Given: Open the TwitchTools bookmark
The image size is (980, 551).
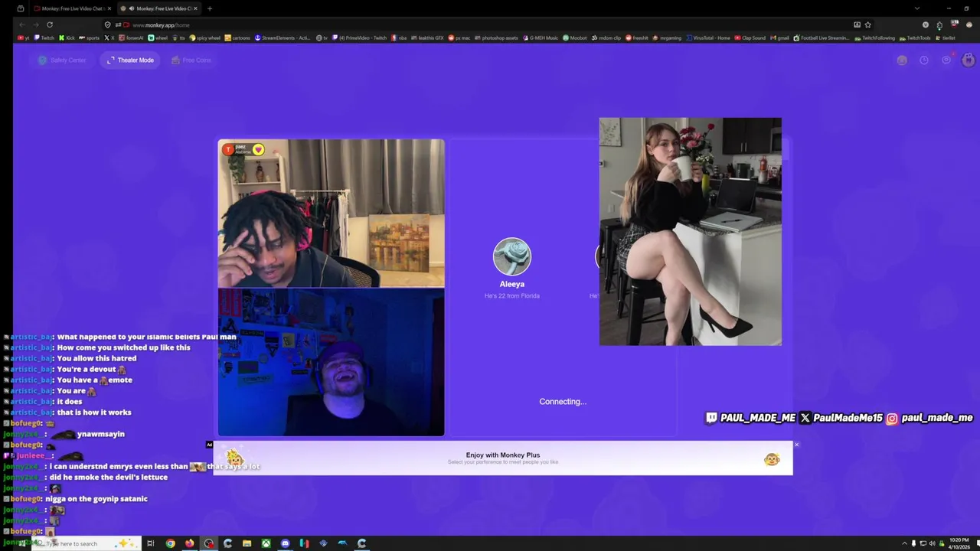Looking at the screenshot, I should pyautogui.click(x=915, y=37).
